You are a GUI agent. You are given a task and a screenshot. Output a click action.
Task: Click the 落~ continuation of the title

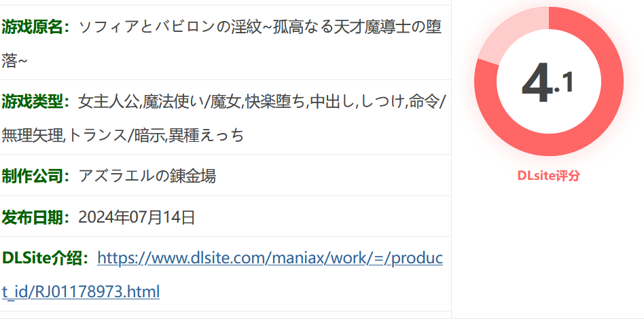(14, 61)
